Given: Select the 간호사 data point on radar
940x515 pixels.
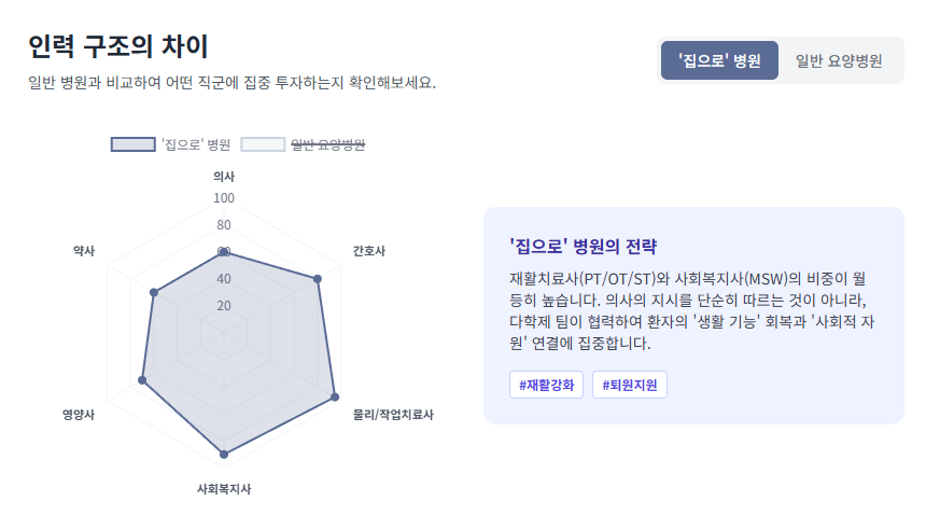Looking at the screenshot, I should click(318, 279).
